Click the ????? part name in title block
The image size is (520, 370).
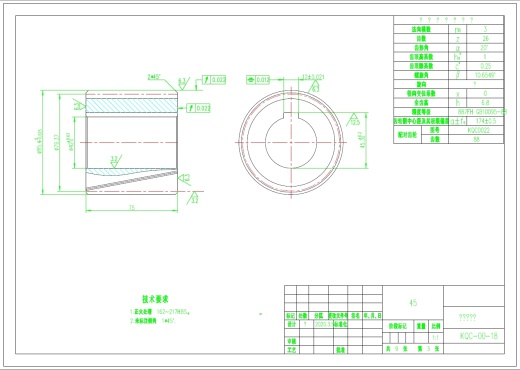pyautogui.click(x=467, y=318)
